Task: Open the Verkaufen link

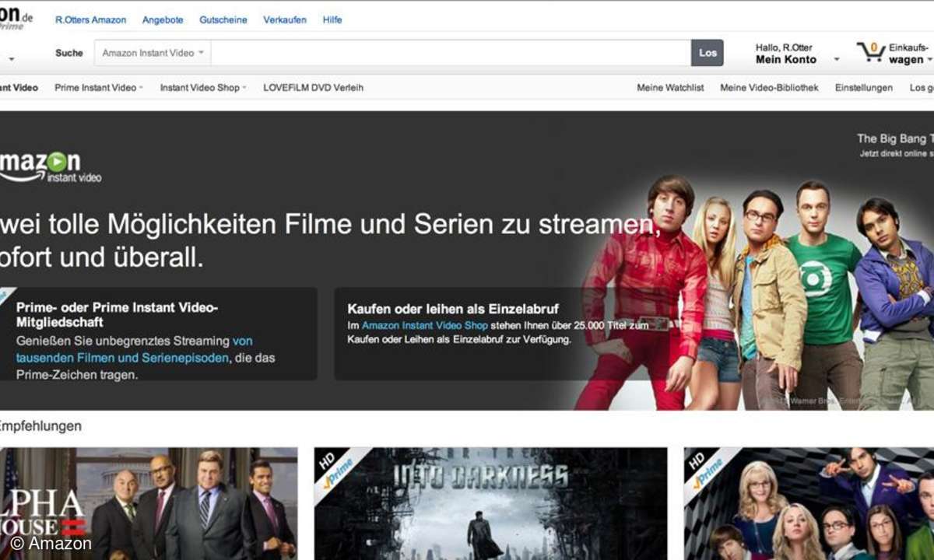Action: click(285, 20)
